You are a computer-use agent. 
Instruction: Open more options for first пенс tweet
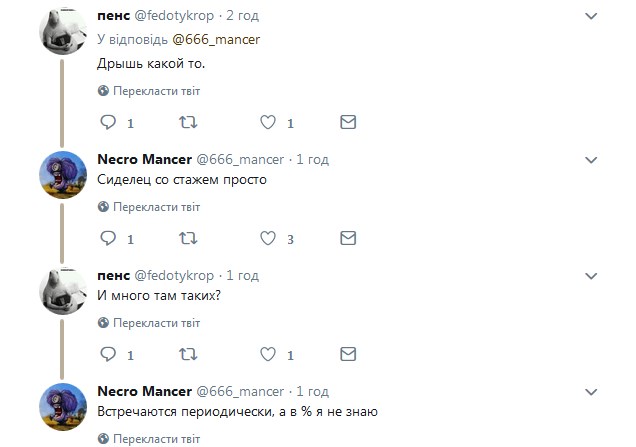coord(592,15)
